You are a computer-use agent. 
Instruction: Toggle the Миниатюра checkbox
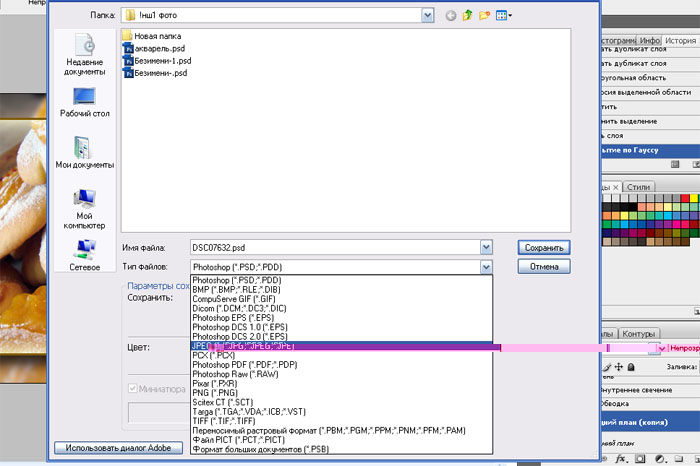(133, 389)
